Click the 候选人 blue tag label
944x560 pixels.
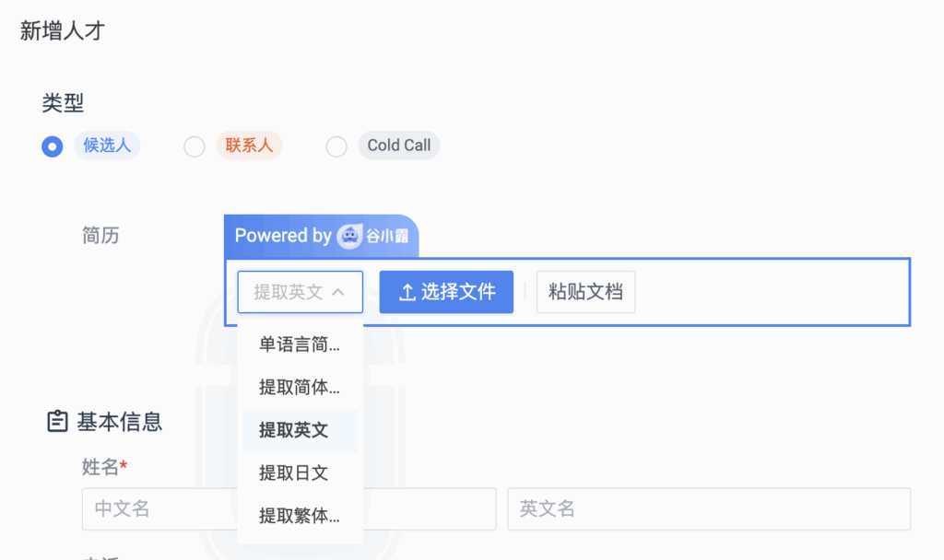(x=107, y=146)
